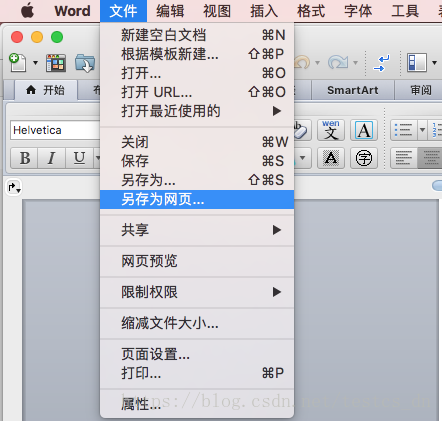Open the 字体 menu

tap(358, 11)
